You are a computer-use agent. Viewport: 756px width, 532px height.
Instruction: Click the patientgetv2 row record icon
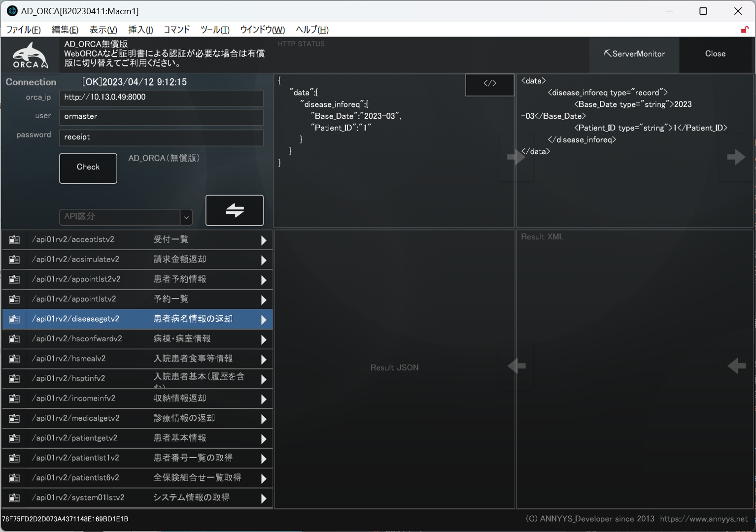click(14, 438)
